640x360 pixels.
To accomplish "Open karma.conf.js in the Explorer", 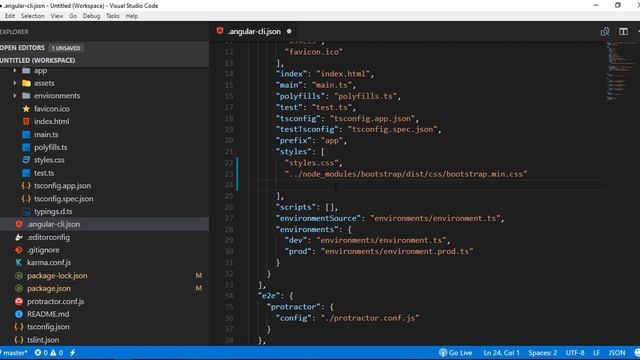I will coord(49,263).
